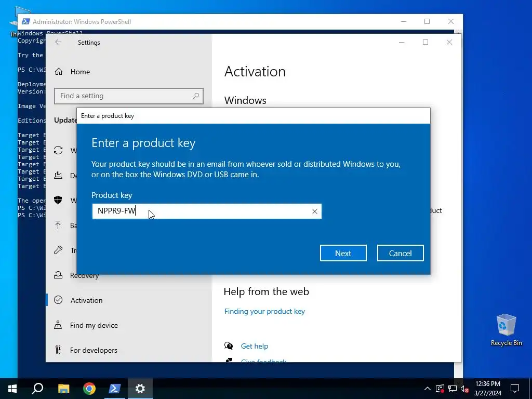Click Next in the product key dialog
Screen dimensions: 532x399
pos(343,253)
